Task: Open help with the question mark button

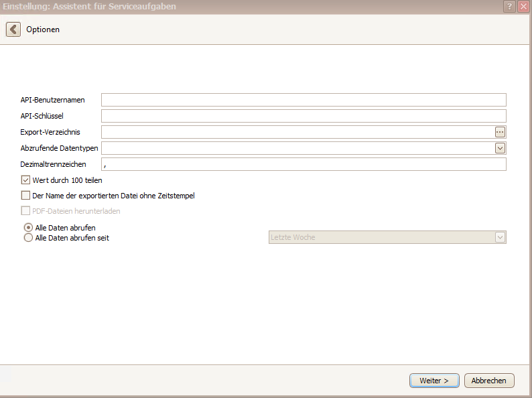Action: pos(509,6)
